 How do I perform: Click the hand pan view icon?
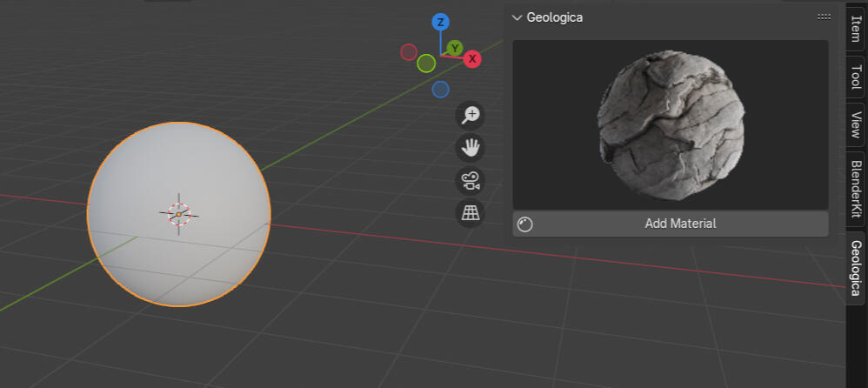(x=471, y=147)
